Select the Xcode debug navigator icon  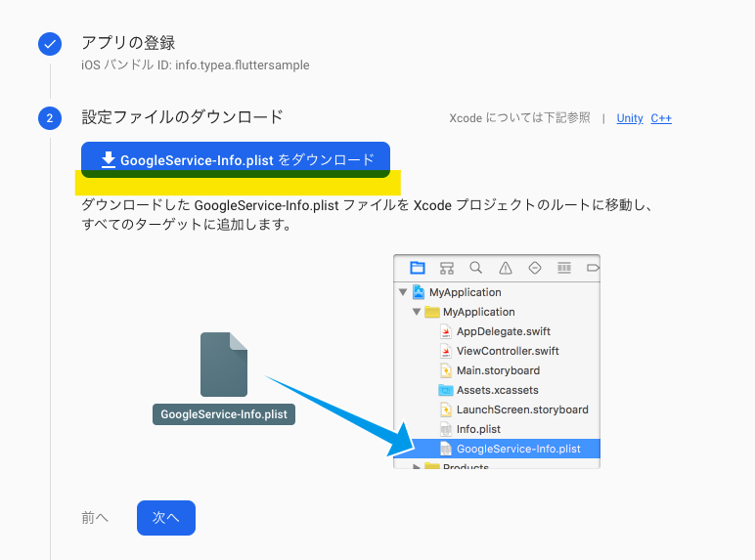tap(564, 268)
